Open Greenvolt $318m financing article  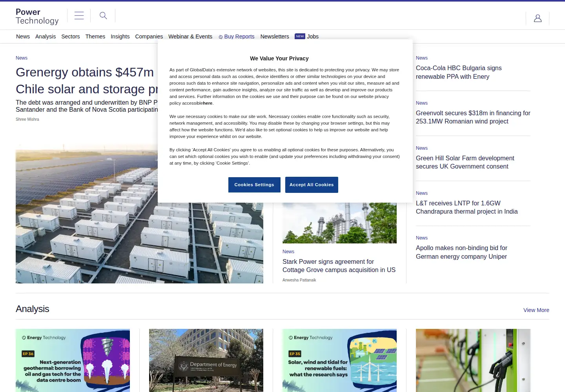click(473, 117)
